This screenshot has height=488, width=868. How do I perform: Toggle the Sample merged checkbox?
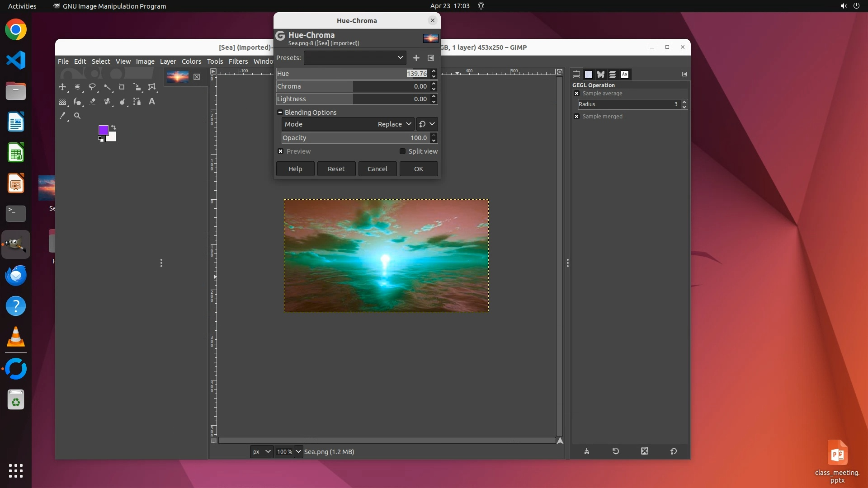click(576, 117)
